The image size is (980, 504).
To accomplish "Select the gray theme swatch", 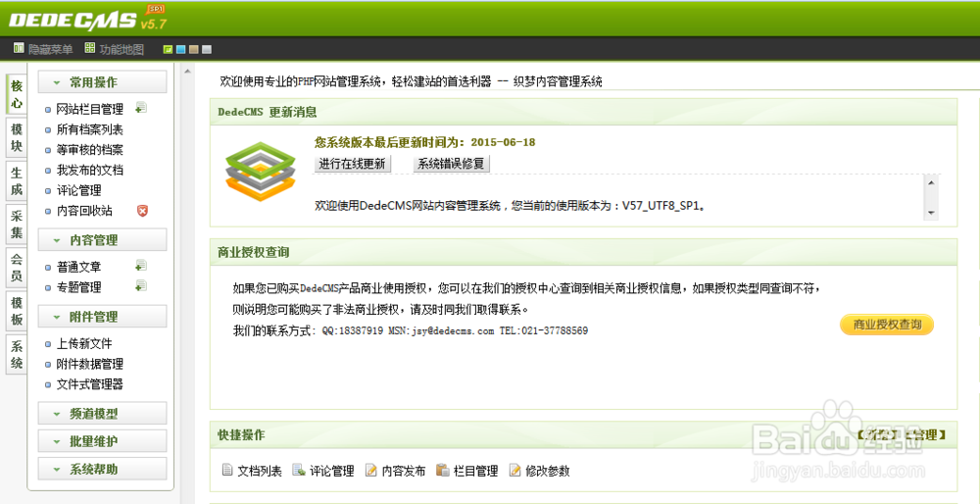I will click(x=207, y=49).
